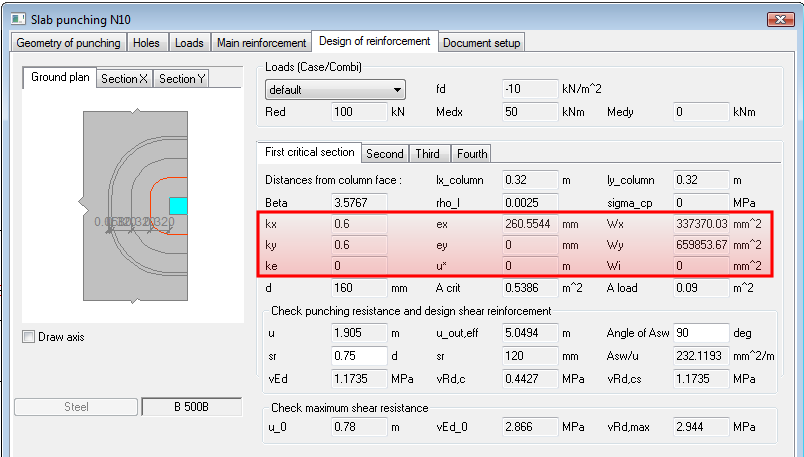This screenshot has height=457, width=804.
Task: Show the Section Y view tab
Action: click(182, 79)
